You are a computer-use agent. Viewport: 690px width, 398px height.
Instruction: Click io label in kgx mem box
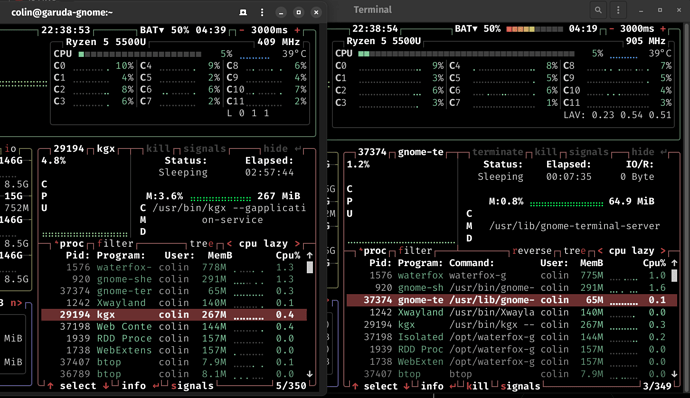tap(11, 149)
